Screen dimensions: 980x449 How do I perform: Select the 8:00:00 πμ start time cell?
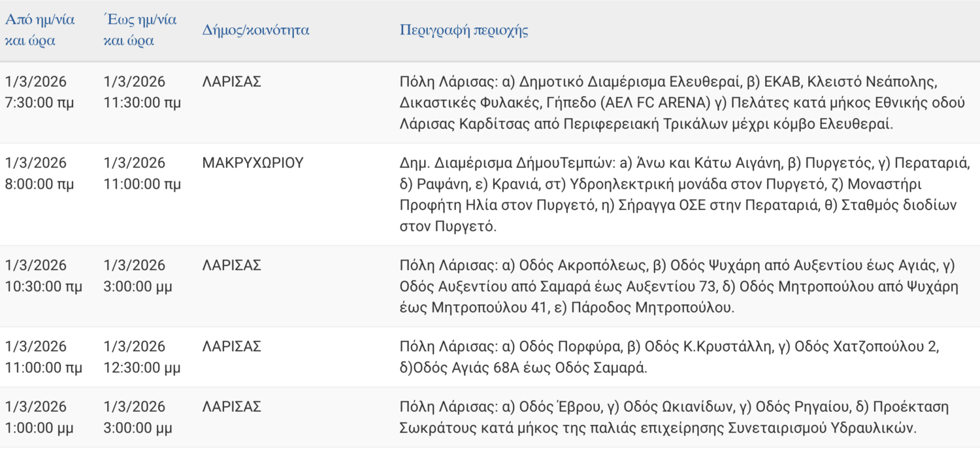tap(40, 173)
